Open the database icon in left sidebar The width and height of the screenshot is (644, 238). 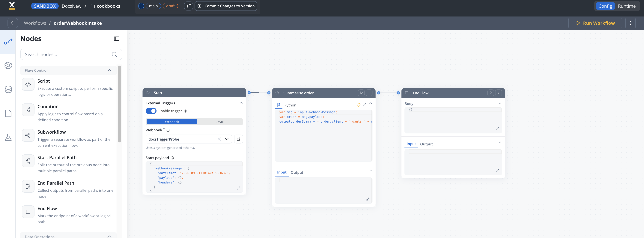pos(8,90)
